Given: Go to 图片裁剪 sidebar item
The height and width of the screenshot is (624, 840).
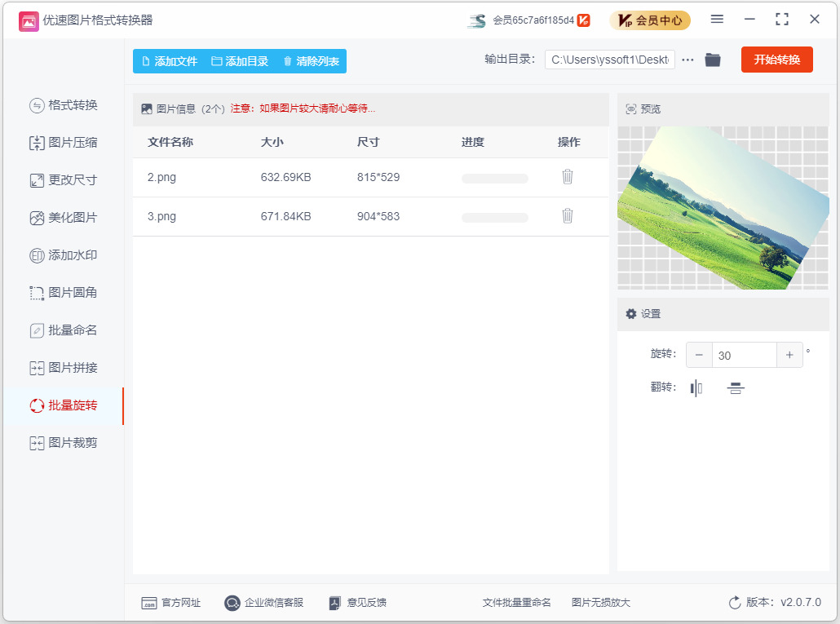Looking at the screenshot, I should point(64,443).
